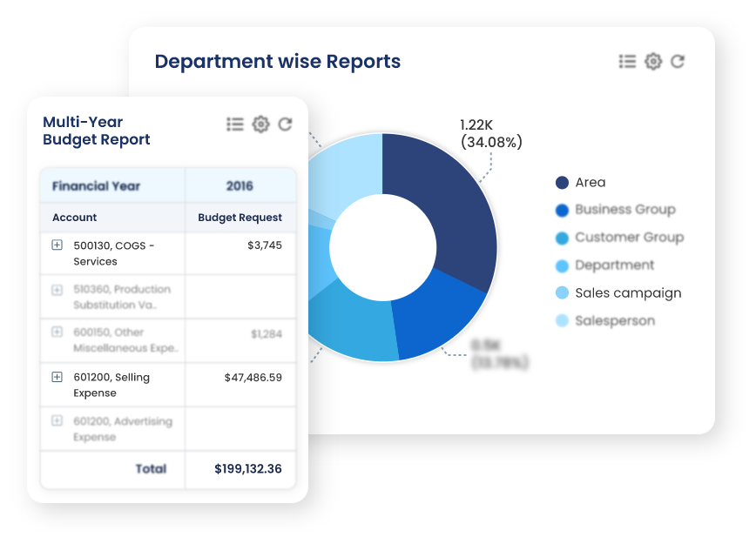The height and width of the screenshot is (544, 756).
Task: Expand the 500130 COGS - Services row
Action: (55, 245)
